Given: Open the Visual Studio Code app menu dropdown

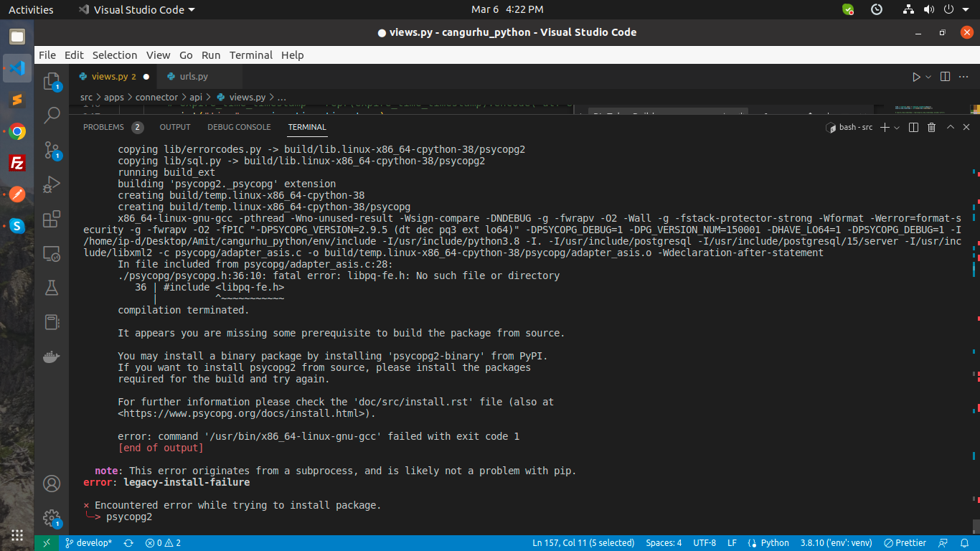Looking at the screenshot, I should (136, 9).
